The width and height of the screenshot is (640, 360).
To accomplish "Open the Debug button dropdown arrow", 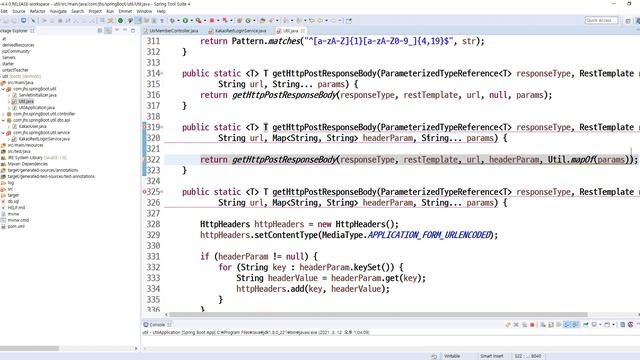I will point(178,20).
